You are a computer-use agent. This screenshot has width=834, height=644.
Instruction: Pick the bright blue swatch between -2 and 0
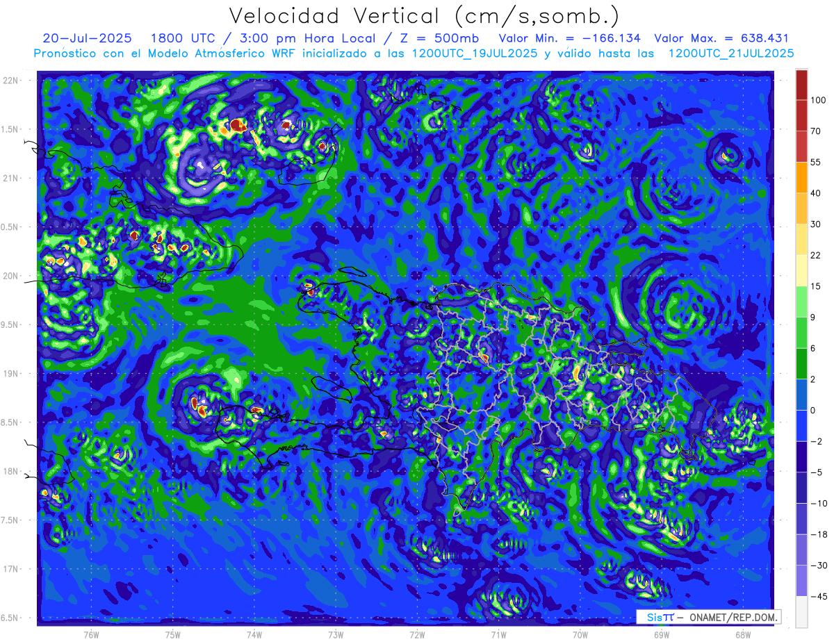[x=801, y=426]
